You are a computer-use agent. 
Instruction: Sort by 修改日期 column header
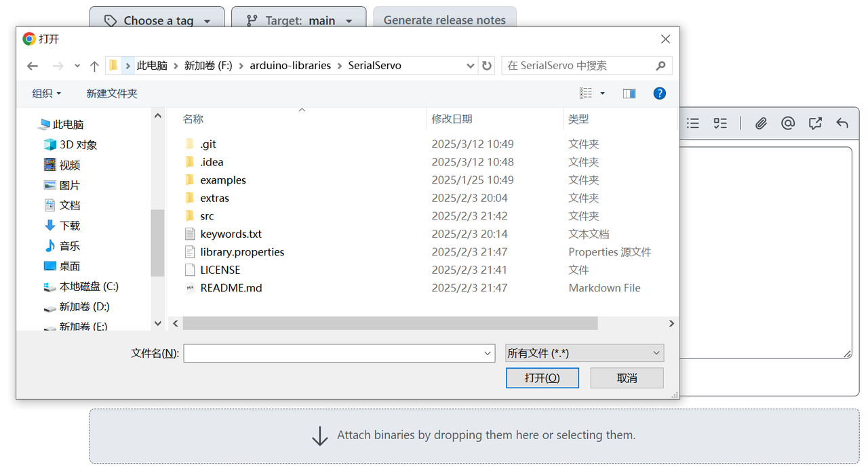coord(452,119)
